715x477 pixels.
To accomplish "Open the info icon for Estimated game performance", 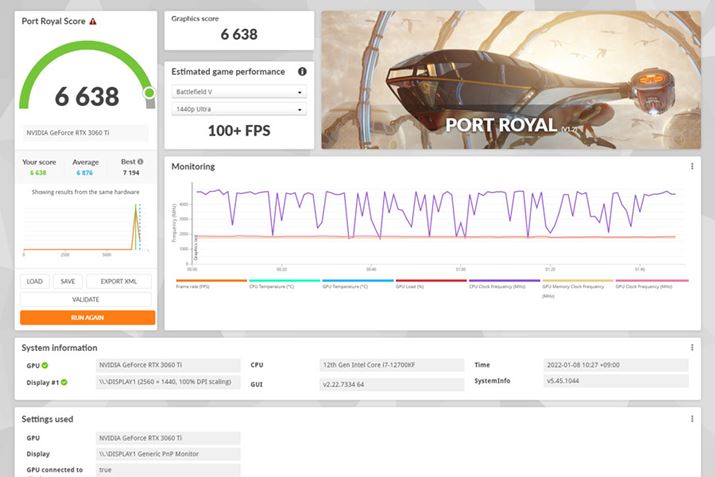I will [302, 72].
